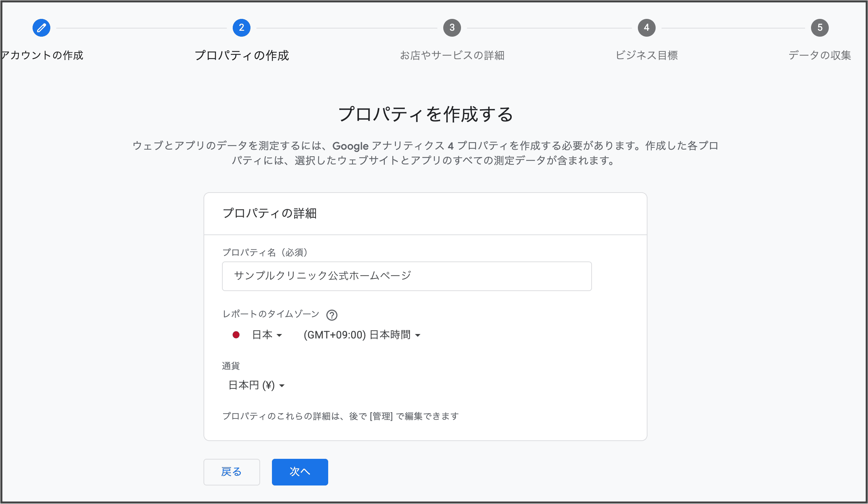
Task: Click the red Japan flag dot icon
Action: (236, 335)
